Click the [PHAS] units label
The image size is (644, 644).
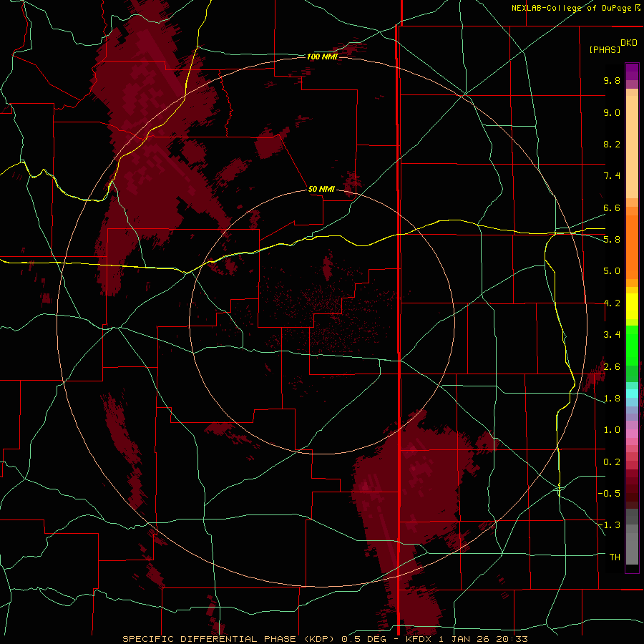[x=605, y=49]
